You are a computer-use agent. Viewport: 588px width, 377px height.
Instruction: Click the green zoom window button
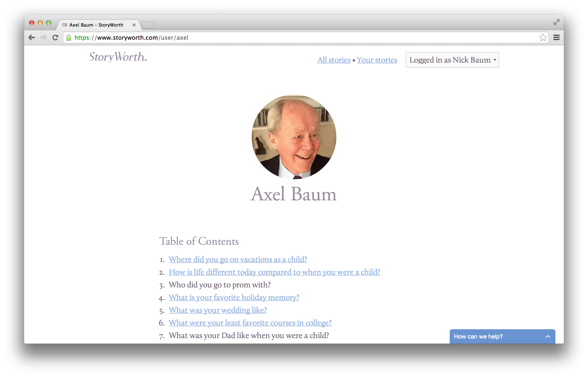49,23
